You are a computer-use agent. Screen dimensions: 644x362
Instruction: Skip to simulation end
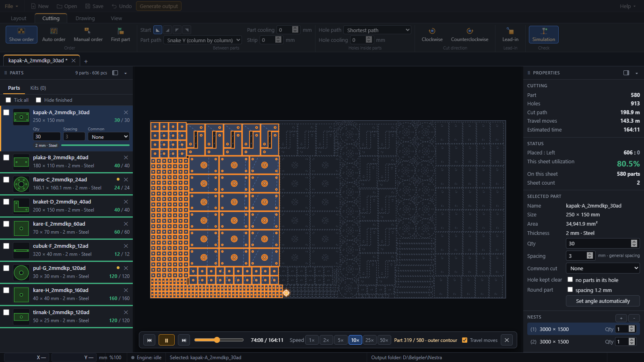[x=184, y=340]
